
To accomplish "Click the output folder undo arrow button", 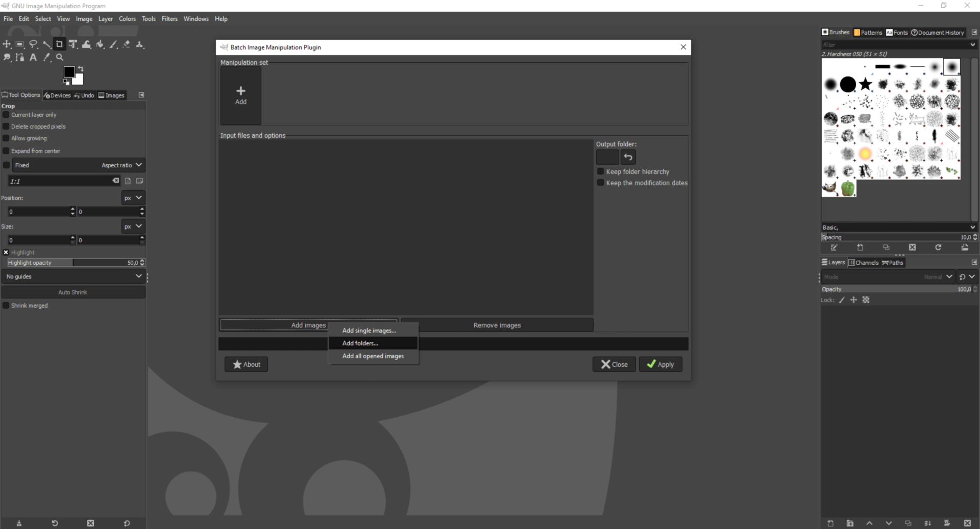I will pos(628,157).
